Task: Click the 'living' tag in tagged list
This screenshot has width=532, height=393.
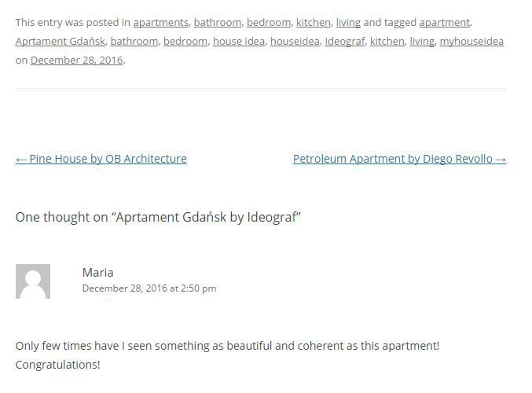Action: click(x=421, y=41)
